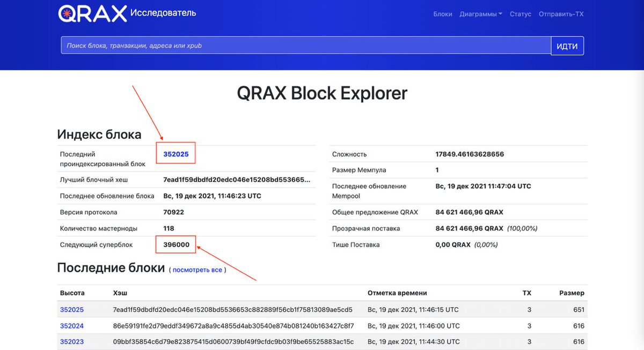Click the Высота column header
644x350 pixels.
pyautogui.click(x=72, y=293)
